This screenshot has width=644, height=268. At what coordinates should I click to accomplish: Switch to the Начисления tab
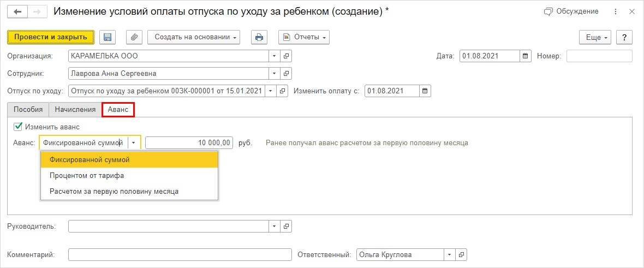75,110
